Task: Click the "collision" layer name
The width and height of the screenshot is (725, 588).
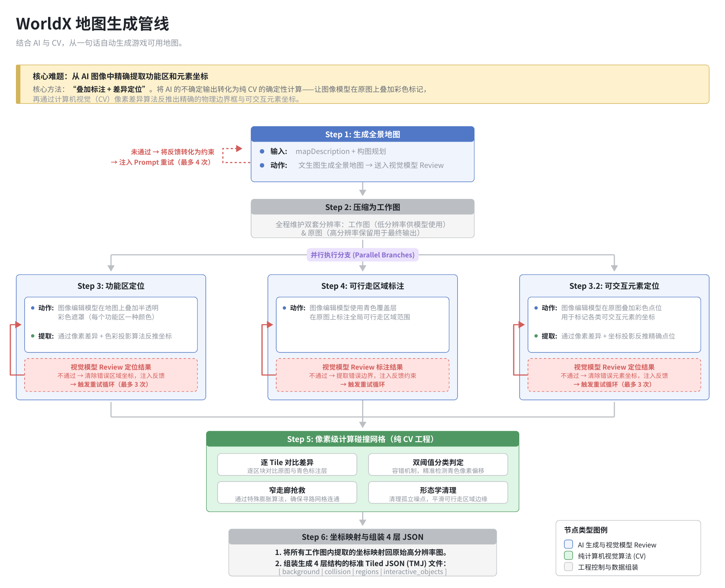Action: pos(337,572)
